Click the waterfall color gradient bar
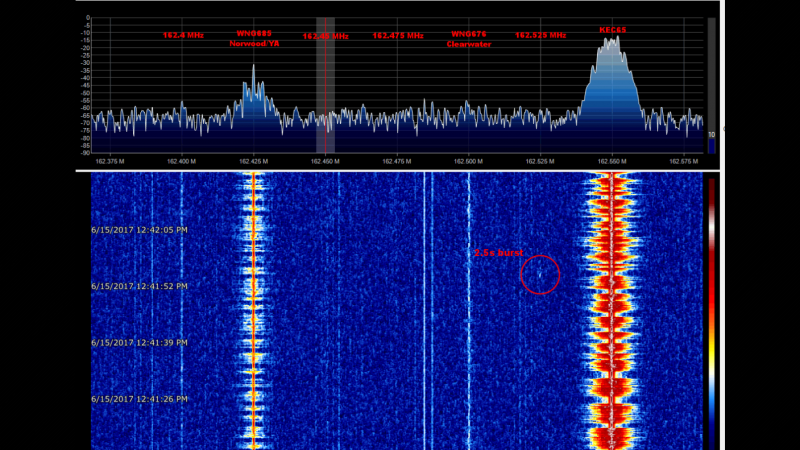Screen dimensions: 800x450 click(x=710, y=310)
